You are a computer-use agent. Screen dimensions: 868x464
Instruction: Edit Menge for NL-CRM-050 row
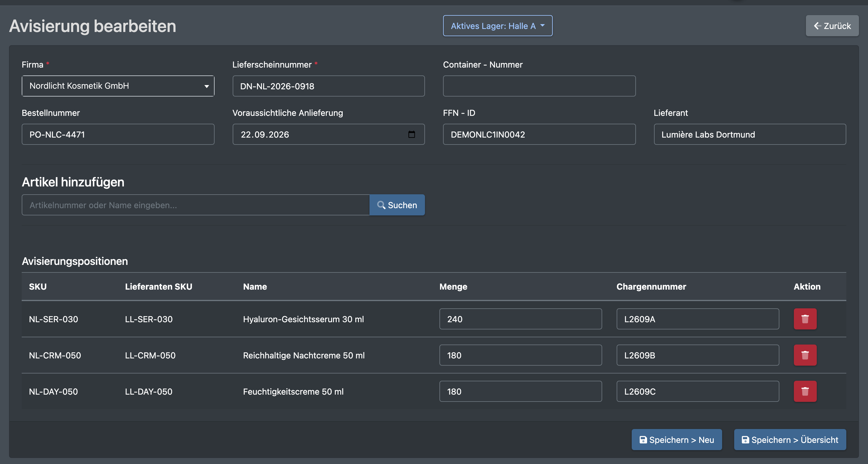tap(520, 355)
